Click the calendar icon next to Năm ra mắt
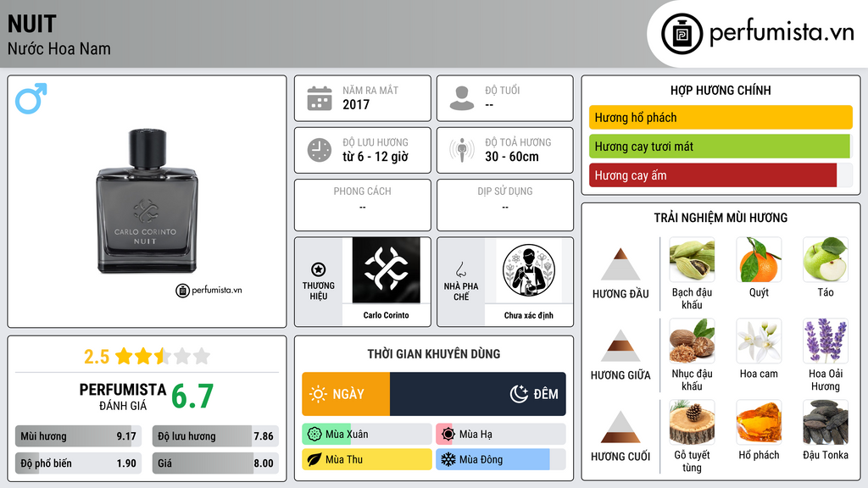Screen dimensions: 868x488 (320, 98)
